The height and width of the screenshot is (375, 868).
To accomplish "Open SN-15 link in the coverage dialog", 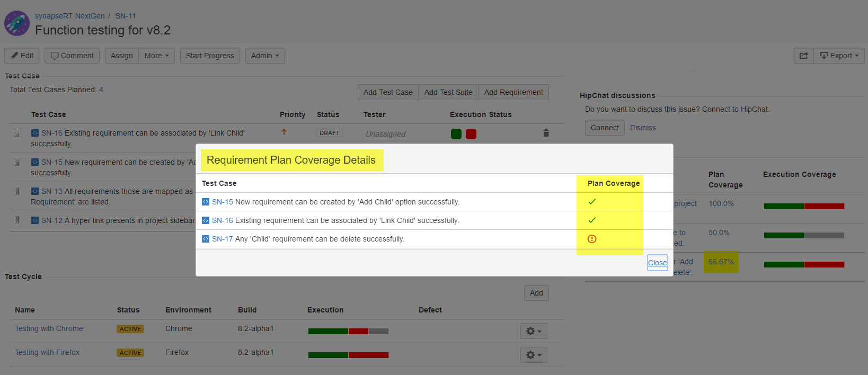I will [223, 202].
